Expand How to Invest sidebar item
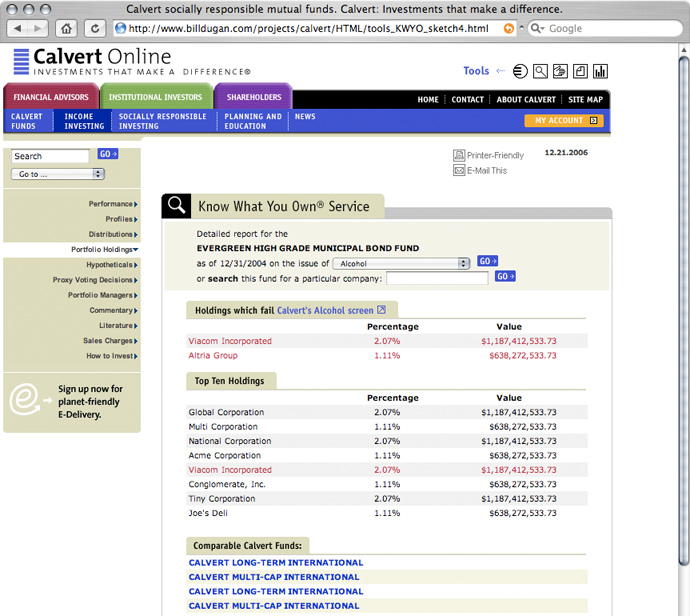Image resolution: width=690 pixels, height=616 pixels. 112,356
